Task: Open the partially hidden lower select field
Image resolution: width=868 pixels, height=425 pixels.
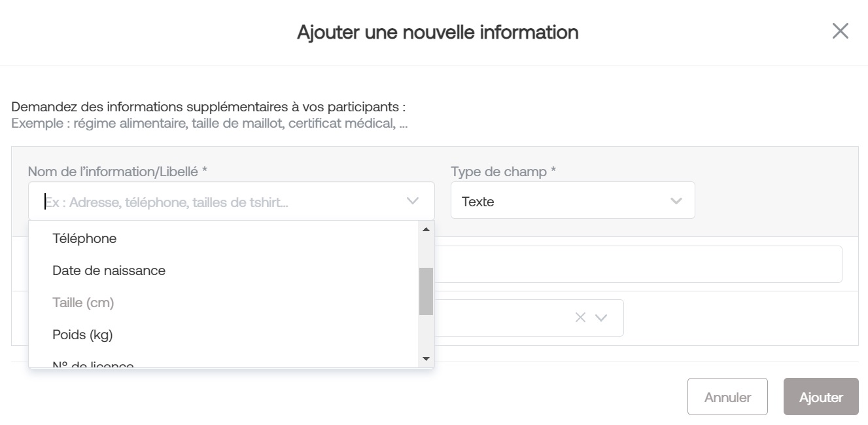Action: point(529,318)
